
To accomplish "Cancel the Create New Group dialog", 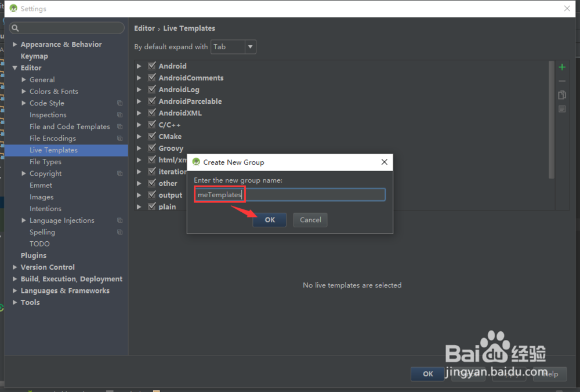I will coord(310,220).
